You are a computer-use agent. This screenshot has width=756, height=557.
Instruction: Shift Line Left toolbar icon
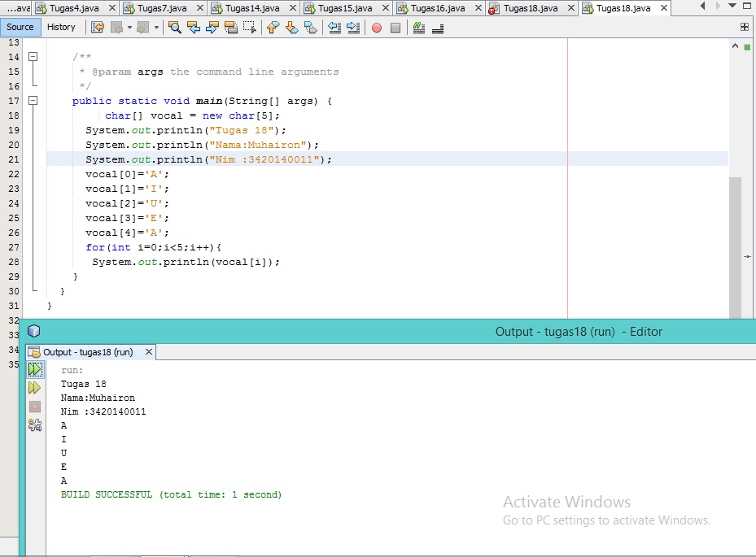[x=334, y=28]
